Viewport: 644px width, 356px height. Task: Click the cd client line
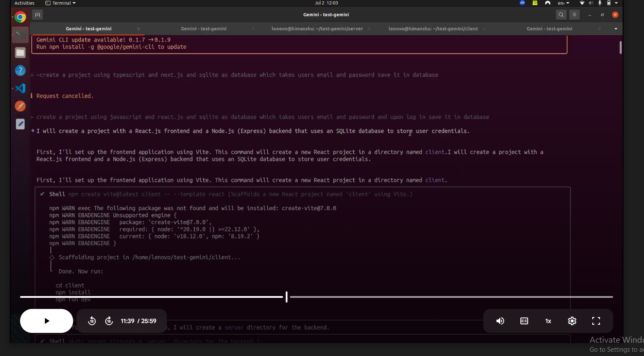click(70, 285)
